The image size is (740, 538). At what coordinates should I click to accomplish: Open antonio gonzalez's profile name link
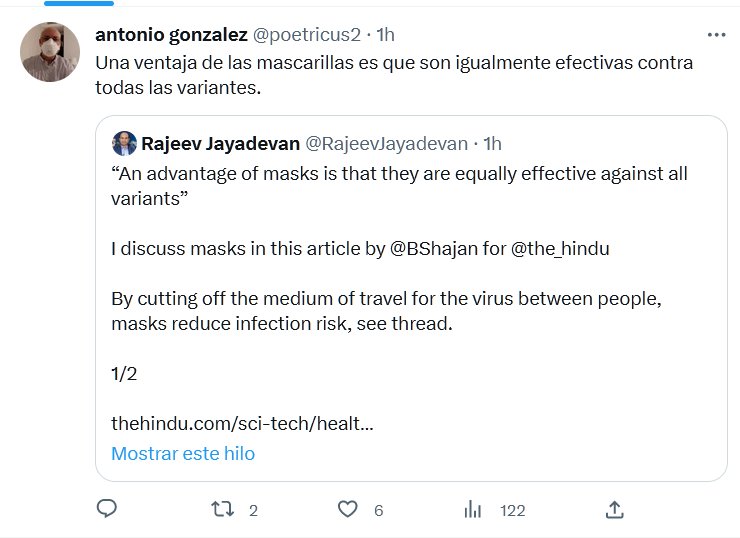point(171,34)
